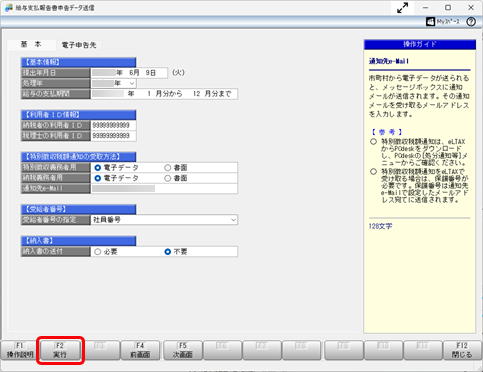Select 書面 for 納税義務者用

167,178
